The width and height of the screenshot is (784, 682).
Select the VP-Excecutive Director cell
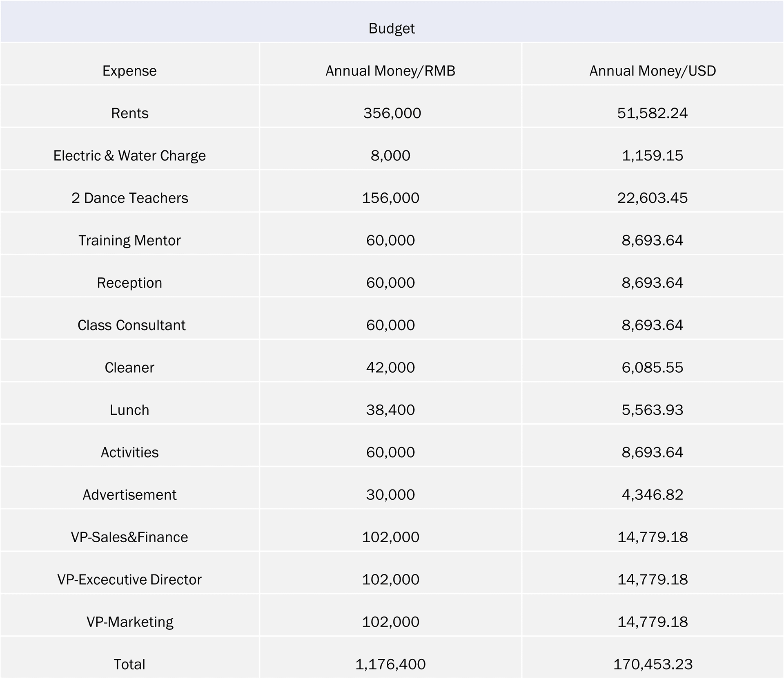129,580
